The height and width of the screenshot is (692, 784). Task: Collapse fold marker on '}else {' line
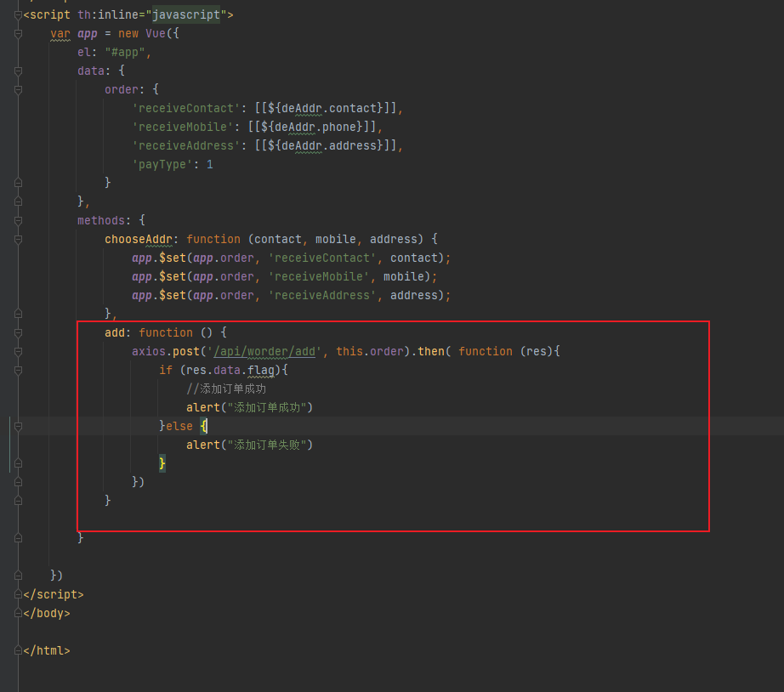18,427
